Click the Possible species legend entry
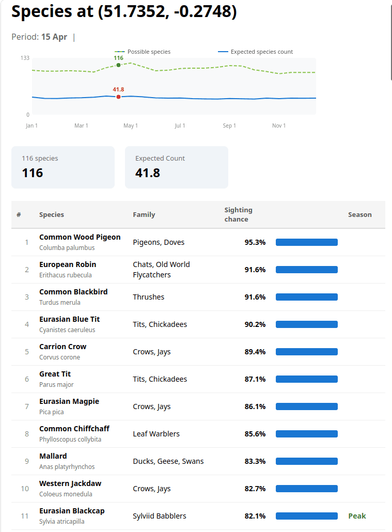This screenshot has height=532, width=392. coord(143,52)
